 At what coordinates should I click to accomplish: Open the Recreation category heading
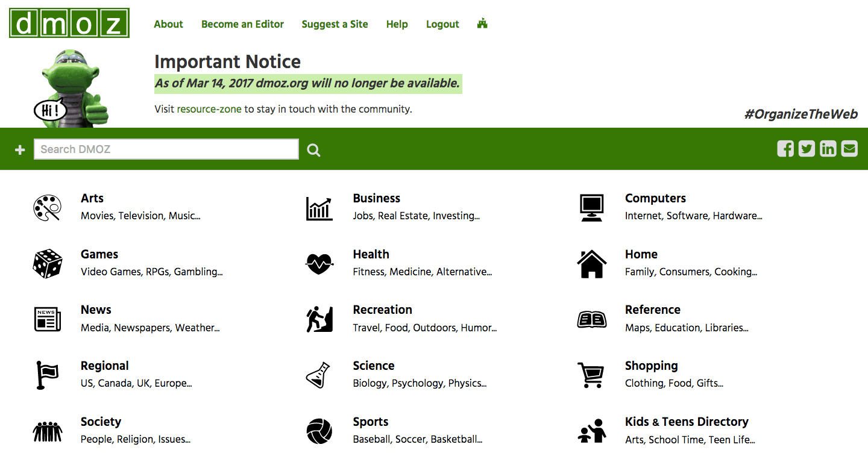point(383,310)
